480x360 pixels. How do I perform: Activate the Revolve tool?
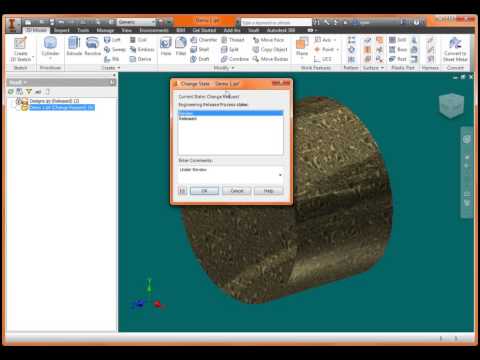tap(92, 46)
